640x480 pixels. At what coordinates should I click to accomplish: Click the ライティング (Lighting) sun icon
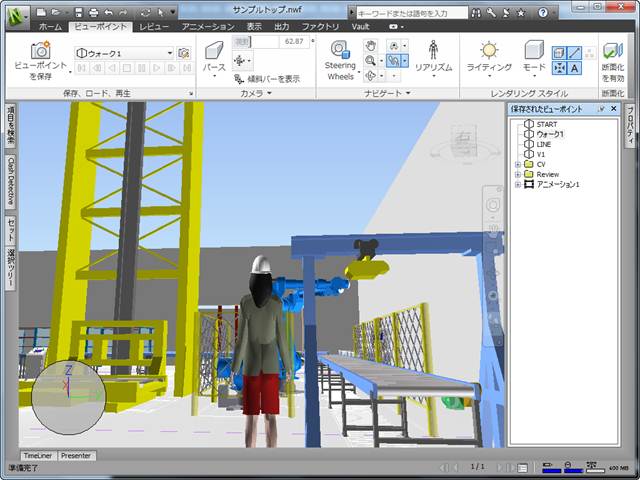[x=489, y=52]
